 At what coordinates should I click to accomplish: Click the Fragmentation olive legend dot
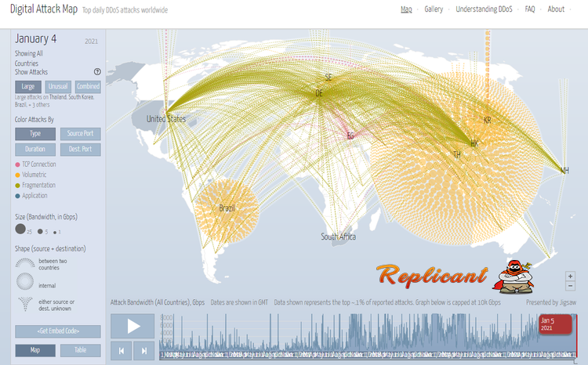click(17, 186)
